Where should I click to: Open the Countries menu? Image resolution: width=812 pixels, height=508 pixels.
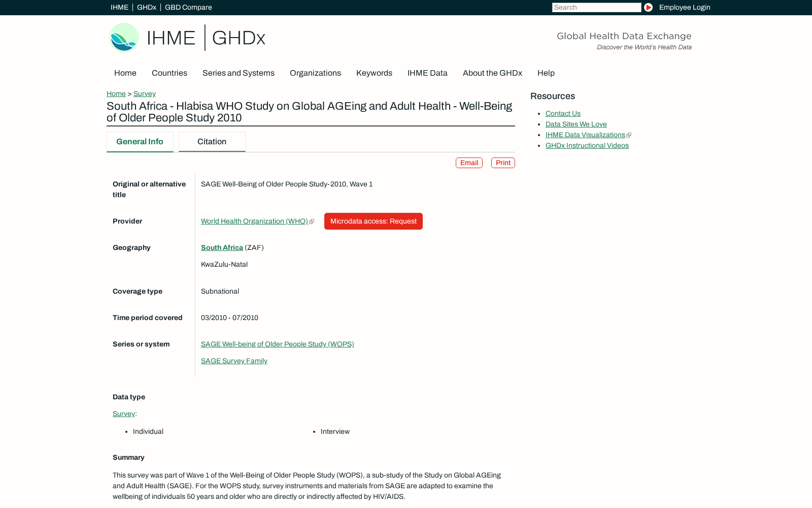(x=170, y=73)
